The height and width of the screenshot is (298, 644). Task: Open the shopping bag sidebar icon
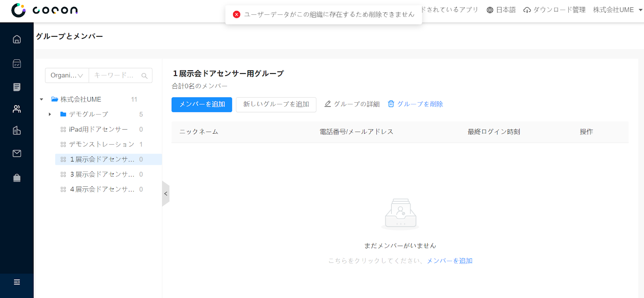(x=17, y=178)
